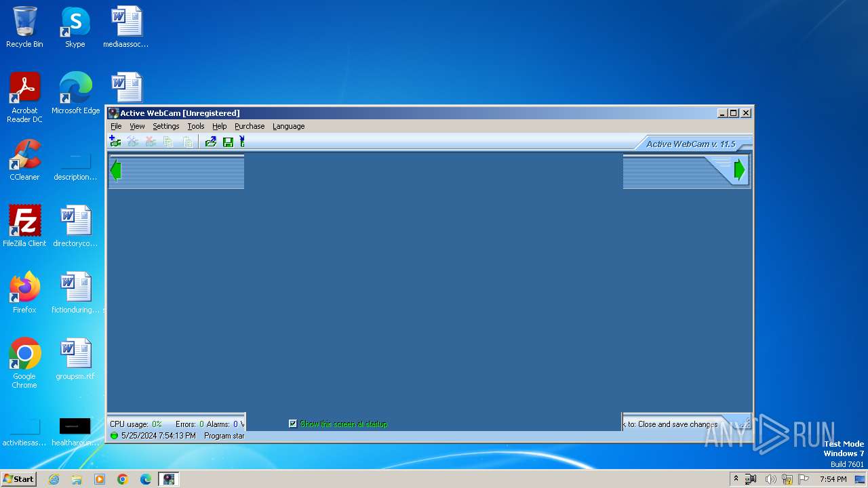Click the open session folder icon
Viewport: 868px width, 488px height.
coord(210,142)
